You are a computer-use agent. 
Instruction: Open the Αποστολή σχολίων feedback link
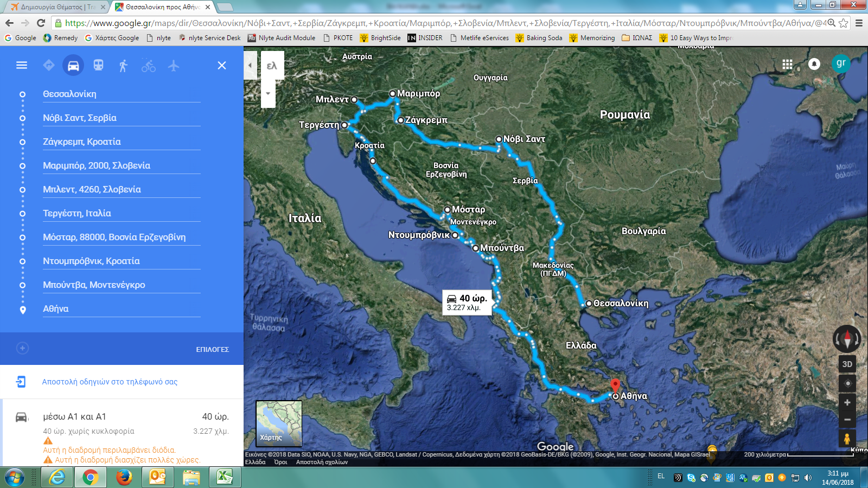coord(322,462)
